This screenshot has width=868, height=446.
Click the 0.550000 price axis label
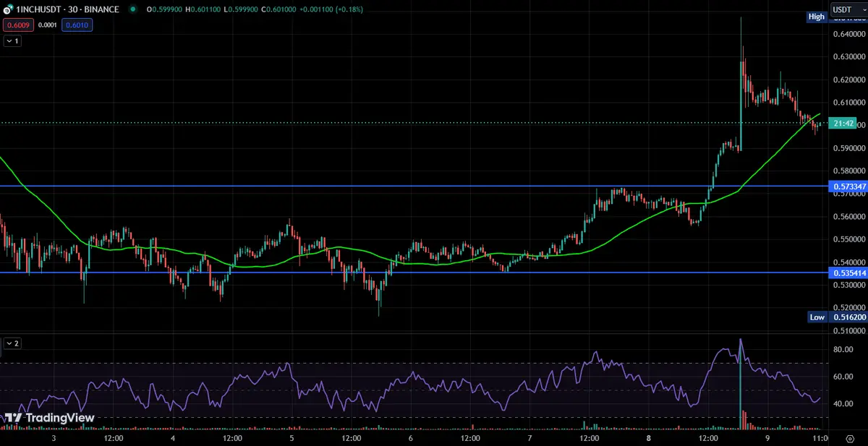tap(849, 239)
